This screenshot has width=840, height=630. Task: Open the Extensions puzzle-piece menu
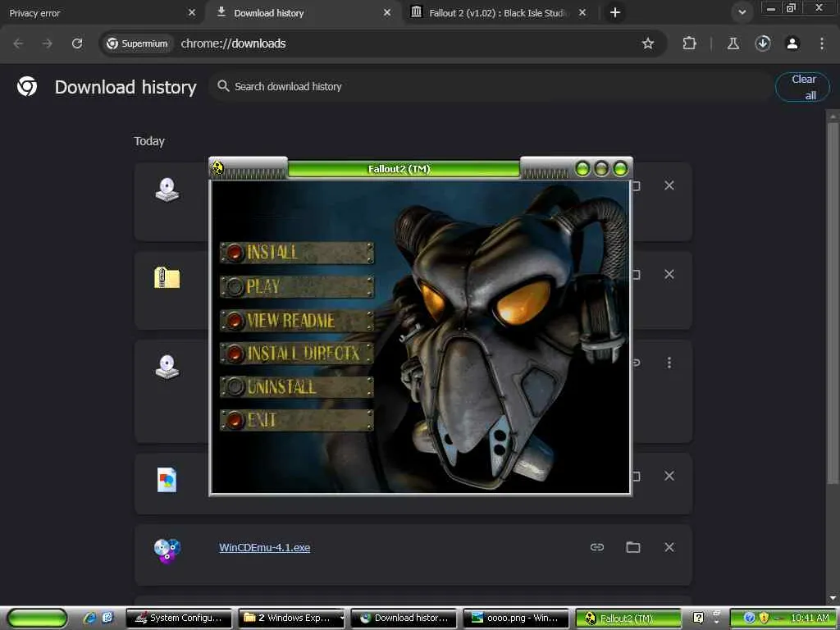pyautogui.click(x=689, y=43)
